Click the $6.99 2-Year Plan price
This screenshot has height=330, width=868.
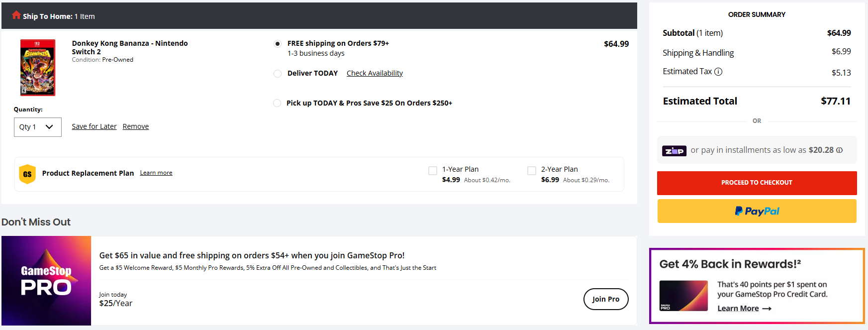coord(550,180)
